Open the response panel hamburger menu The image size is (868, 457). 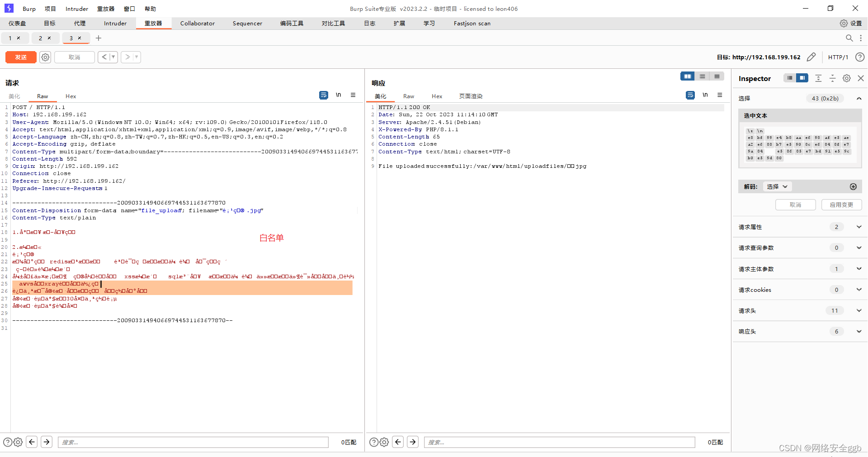[x=720, y=95]
